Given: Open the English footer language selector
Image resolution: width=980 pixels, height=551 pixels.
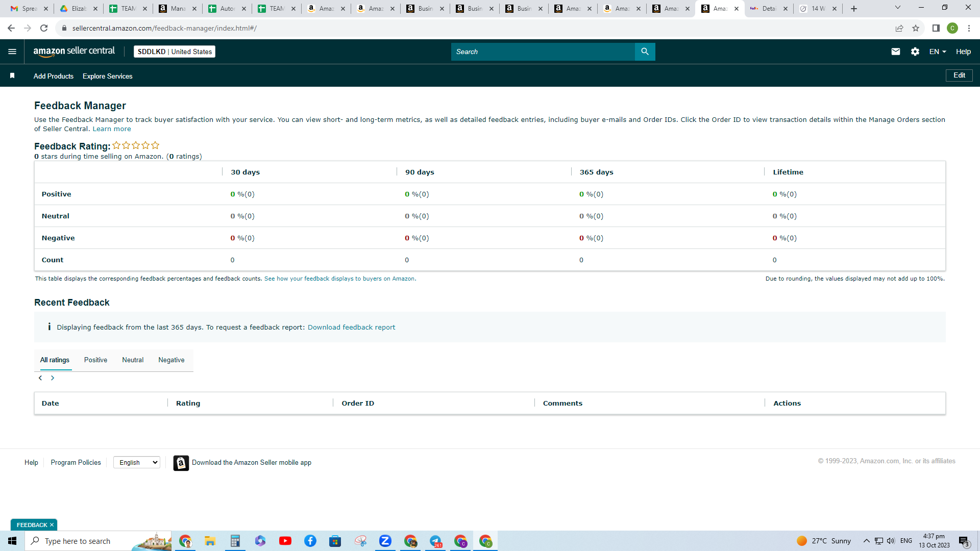Looking at the screenshot, I should pyautogui.click(x=137, y=462).
